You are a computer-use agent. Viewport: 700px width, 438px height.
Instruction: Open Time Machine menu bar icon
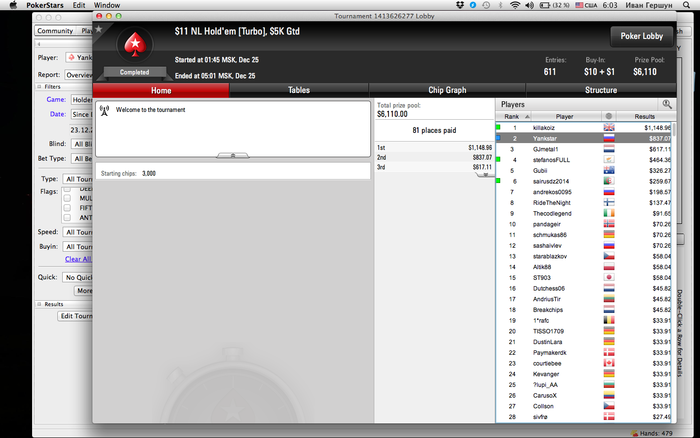486,5
